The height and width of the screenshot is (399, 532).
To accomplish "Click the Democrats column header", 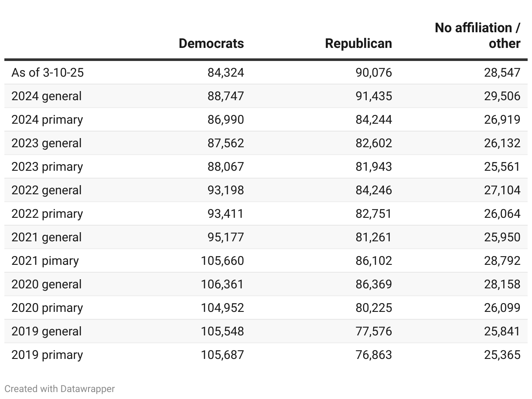I will 211,44.
